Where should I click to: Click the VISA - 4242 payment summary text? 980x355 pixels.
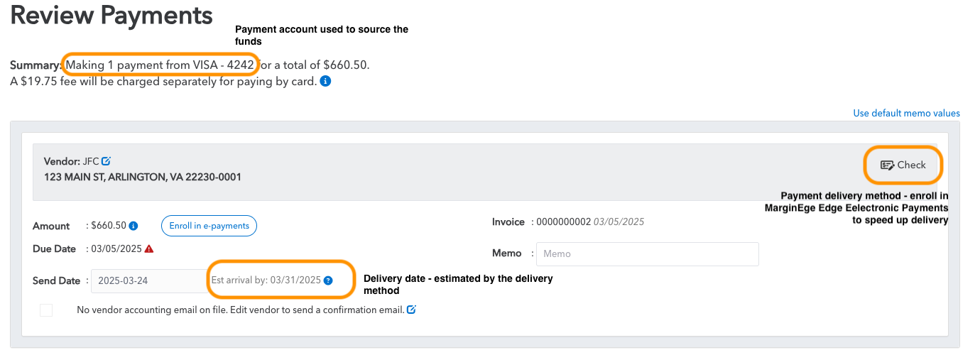pyautogui.click(x=223, y=65)
